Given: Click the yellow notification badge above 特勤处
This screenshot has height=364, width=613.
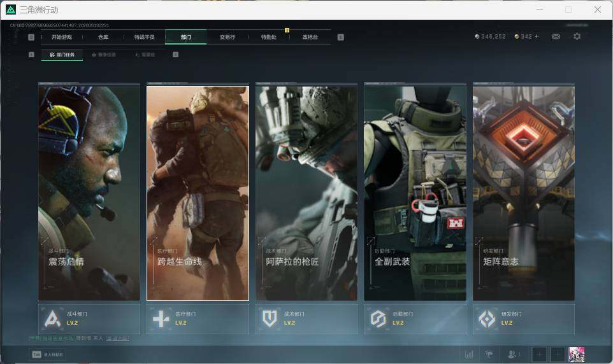Looking at the screenshot, I should 287,30.
